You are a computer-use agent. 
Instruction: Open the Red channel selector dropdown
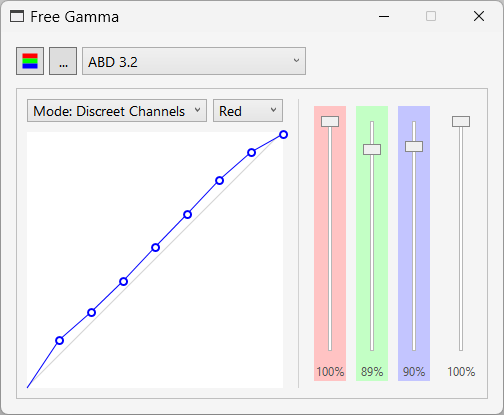tap(248, 111)
